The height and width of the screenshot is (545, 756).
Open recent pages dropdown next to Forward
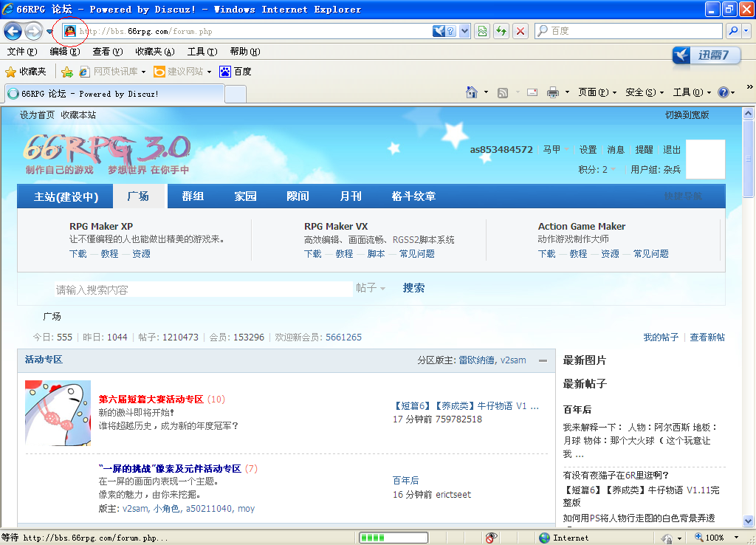tap(49, 32)
